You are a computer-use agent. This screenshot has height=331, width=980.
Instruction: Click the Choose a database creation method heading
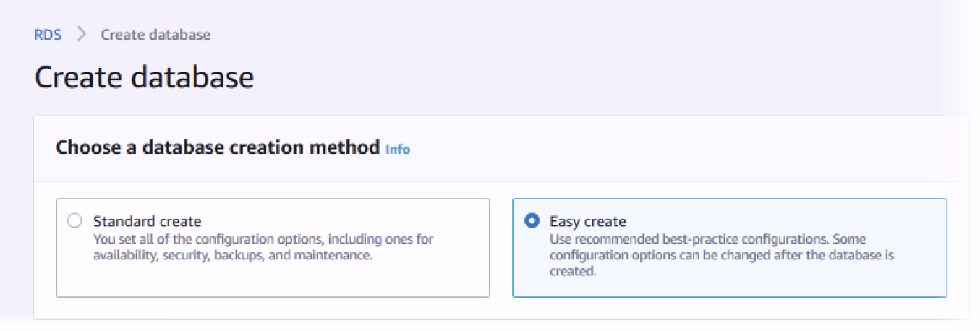218,148
